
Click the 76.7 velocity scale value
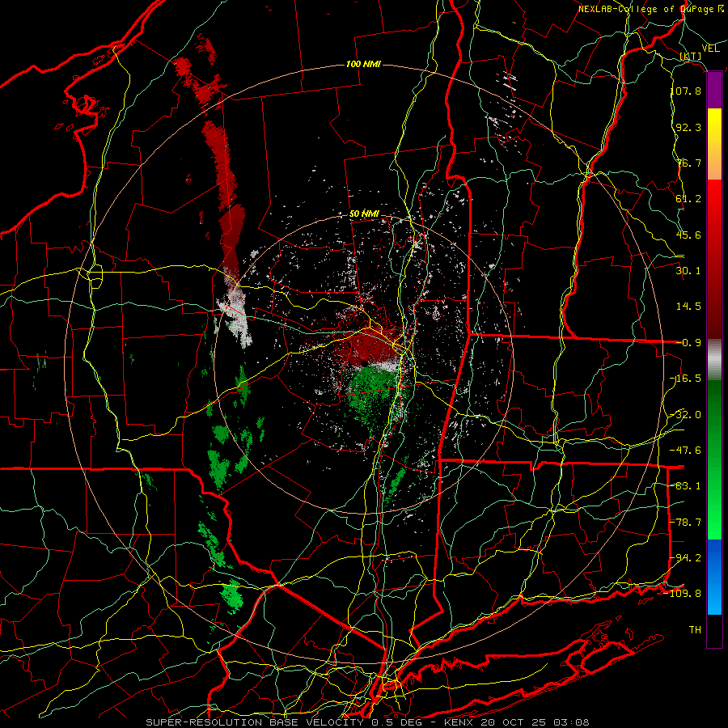(x=688, y=163)
